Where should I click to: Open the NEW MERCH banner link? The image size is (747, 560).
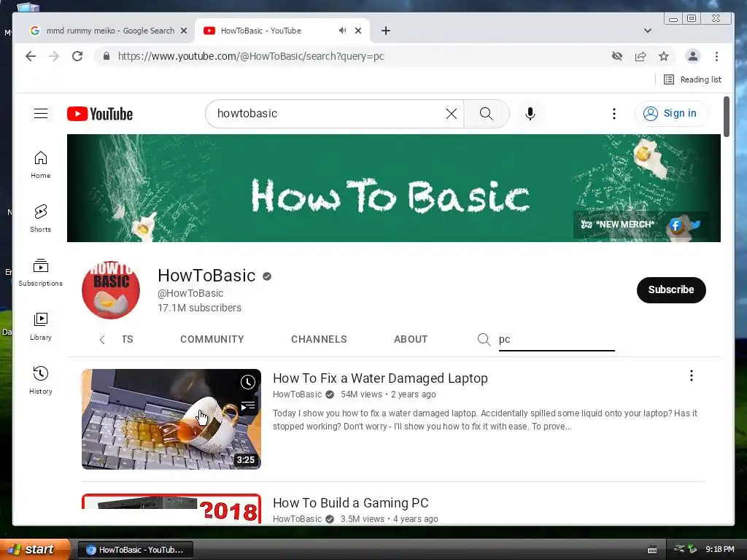tap(618, 225)
